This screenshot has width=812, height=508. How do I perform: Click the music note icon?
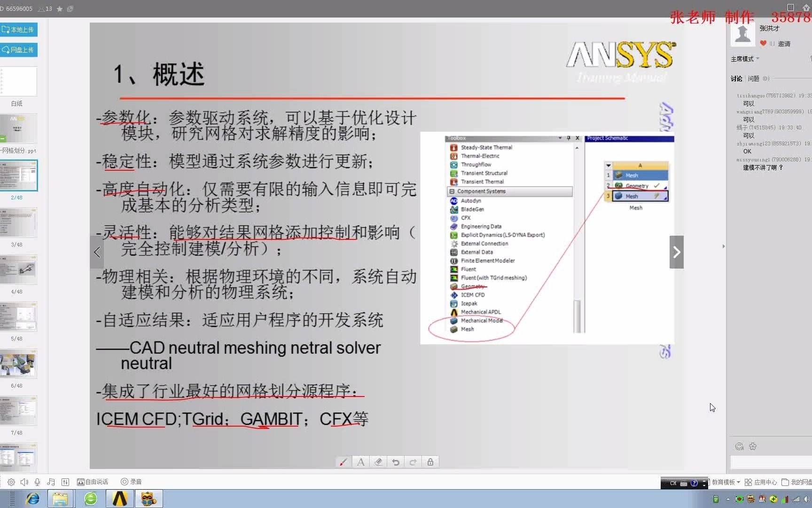coord(51,482)
